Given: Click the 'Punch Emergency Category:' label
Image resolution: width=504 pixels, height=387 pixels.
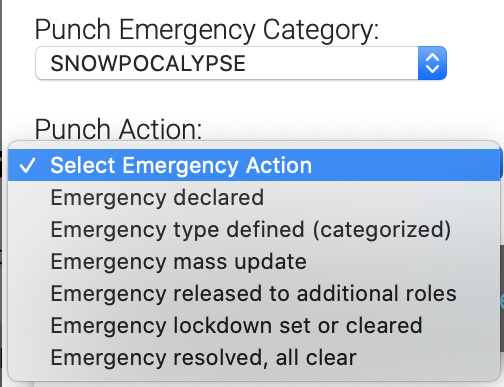Looking at the screenshot, I should click(x=207, y=30).
